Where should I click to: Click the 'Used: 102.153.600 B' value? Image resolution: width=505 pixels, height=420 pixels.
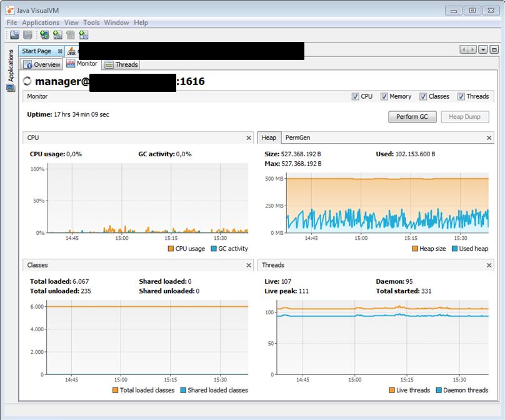[406, 154]
